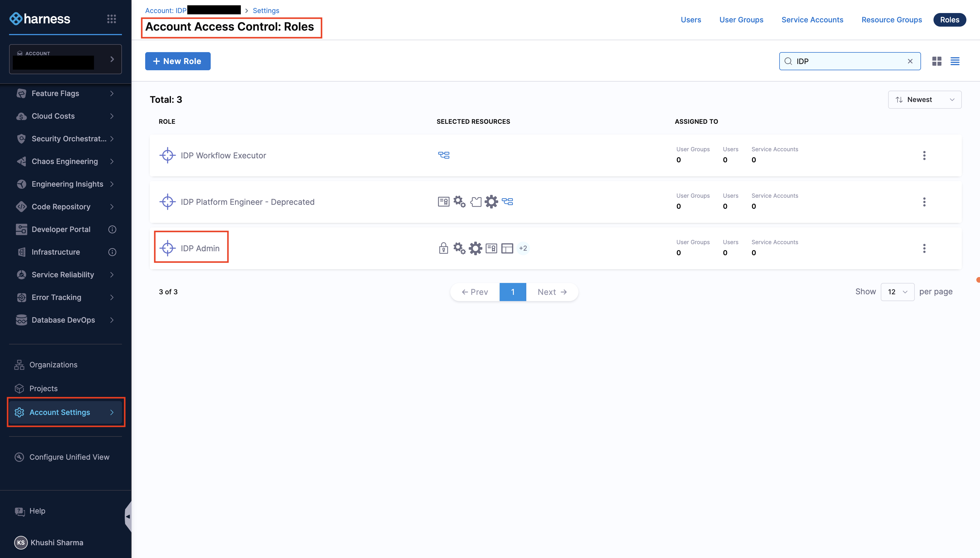
Task: Open Configure Unified View
Action: pos(69,457)
